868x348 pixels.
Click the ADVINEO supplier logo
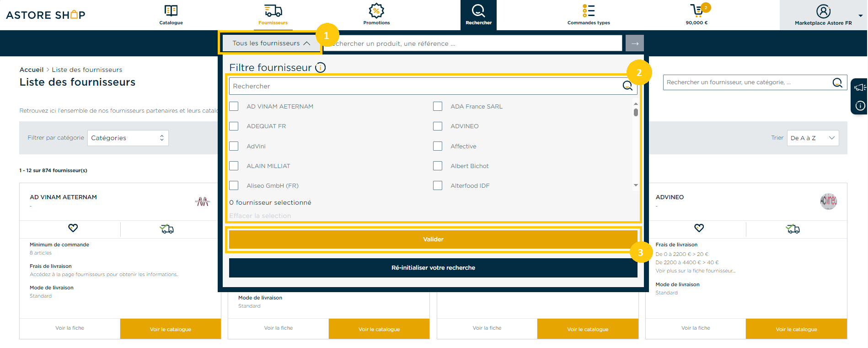[828, 201]
